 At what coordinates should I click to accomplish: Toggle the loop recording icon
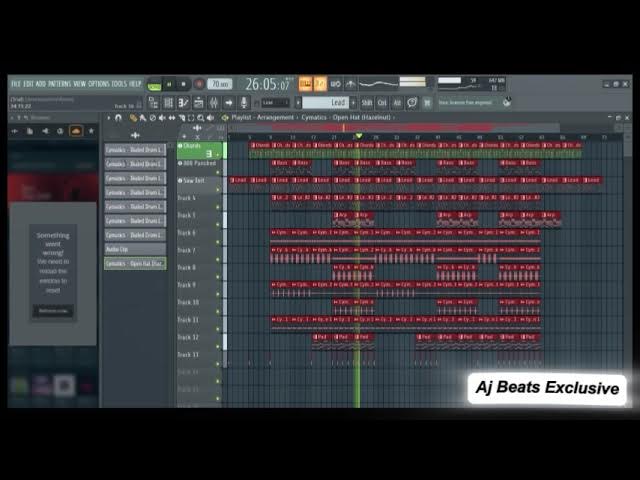click(x=336, y=84)
